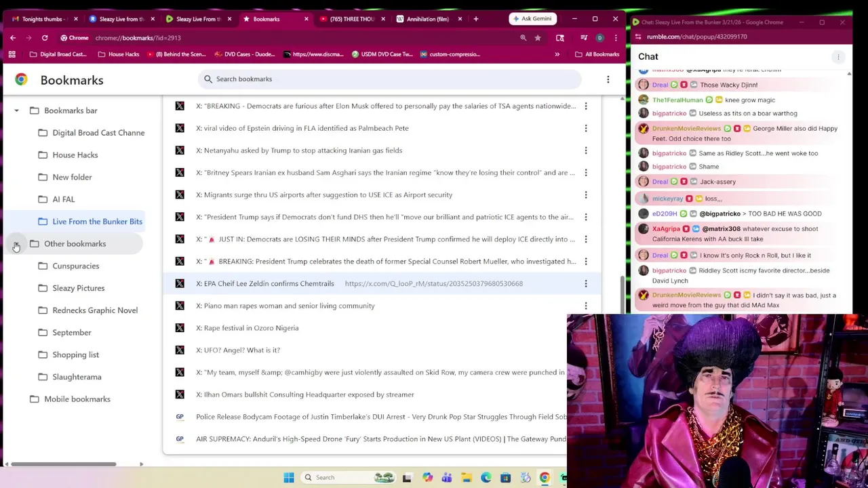Open the DVD Cases - Duode bookmark
868x488 pixels.
point(245,54)
